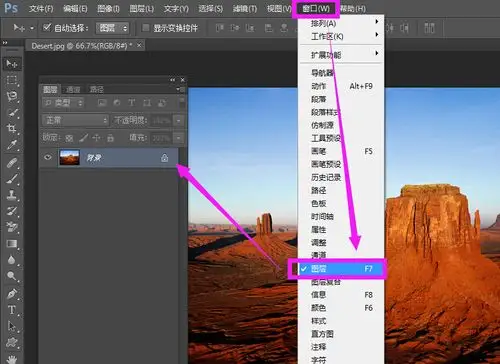Toggle lock position in Layers panel
The image size is (500, 364).
click(x=96, y=137)
